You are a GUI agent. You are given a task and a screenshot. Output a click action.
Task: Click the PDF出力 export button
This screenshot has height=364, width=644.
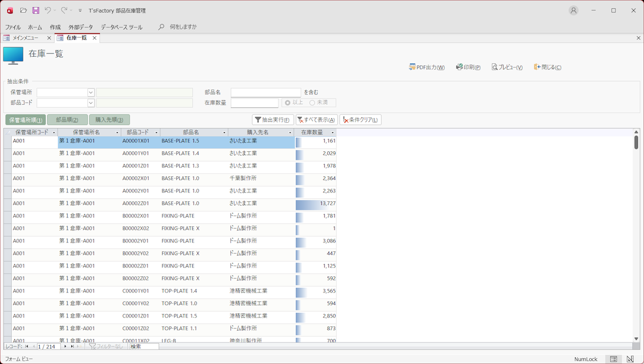tap(427, 67)
